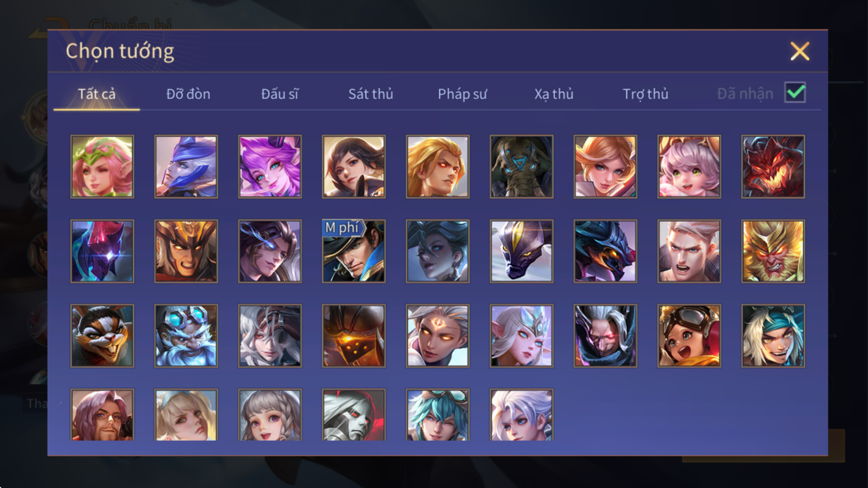Select the golden monkey king hero

point(773,251)
